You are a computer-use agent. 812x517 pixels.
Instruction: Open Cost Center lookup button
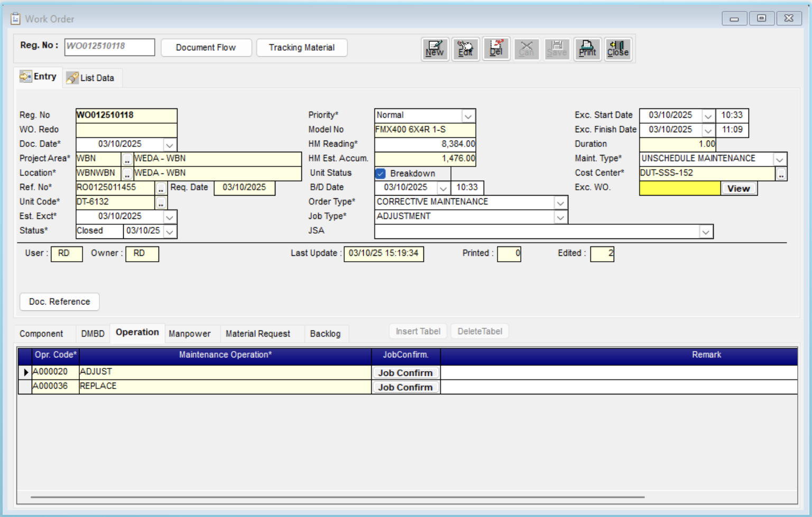point(781,173)
